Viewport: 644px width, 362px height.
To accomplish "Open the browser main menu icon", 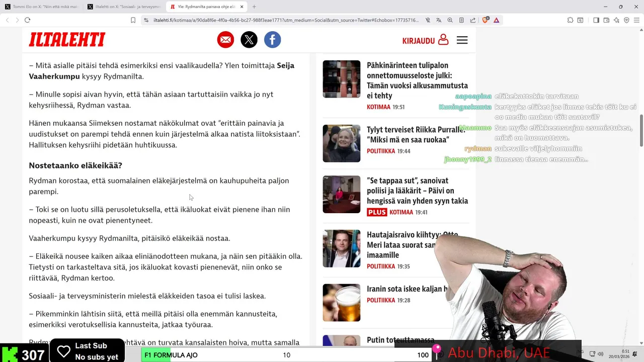I will [636, 20].
